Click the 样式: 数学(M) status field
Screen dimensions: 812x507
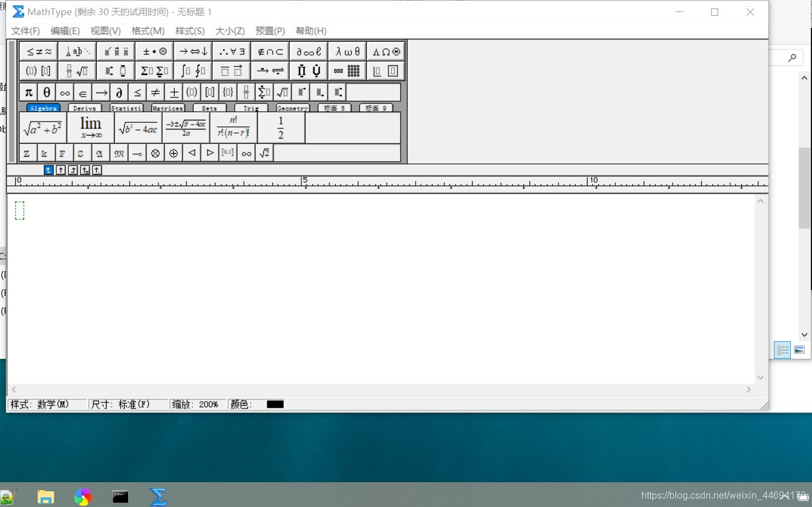[x=48, y=404]
